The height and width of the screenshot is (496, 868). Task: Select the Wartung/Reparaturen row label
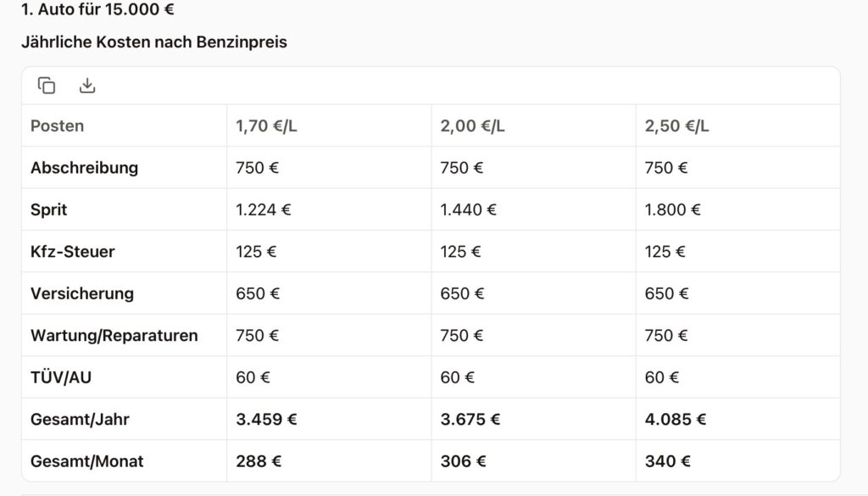point(114,336)
